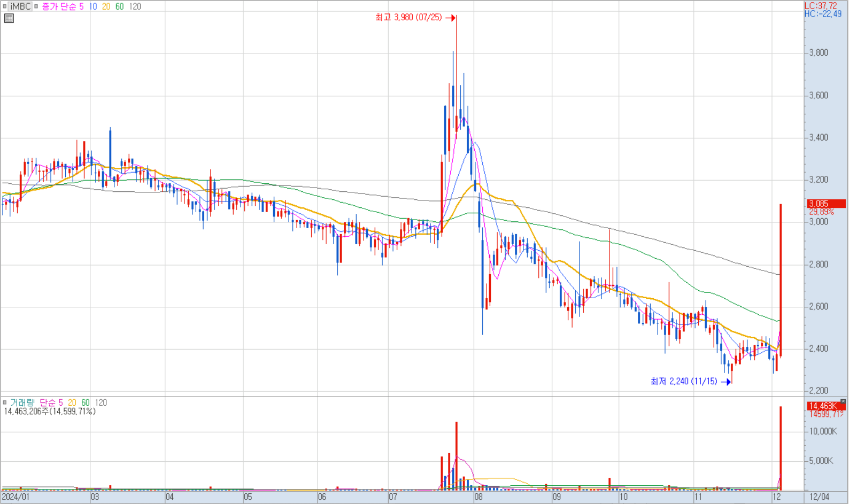The width and height of the screenshot is (849, 504).
Task: Click the 3,200 price axis label
Action: [819, 180]
